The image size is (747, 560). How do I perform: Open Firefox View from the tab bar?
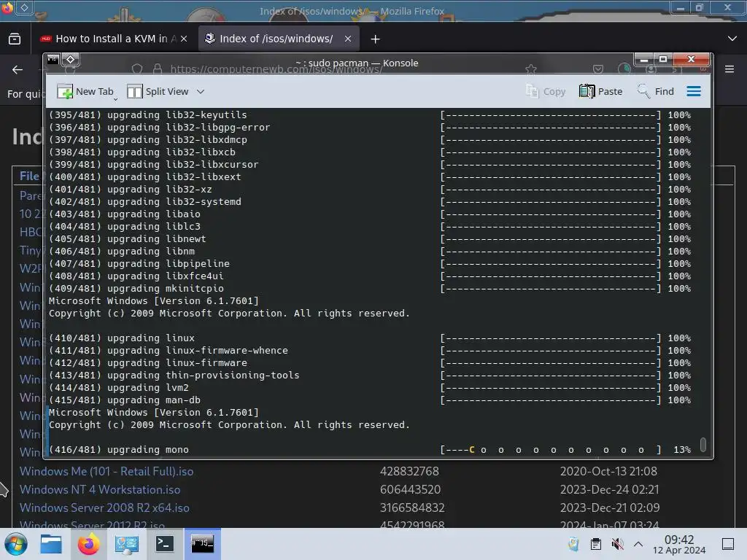coord(15,39)
